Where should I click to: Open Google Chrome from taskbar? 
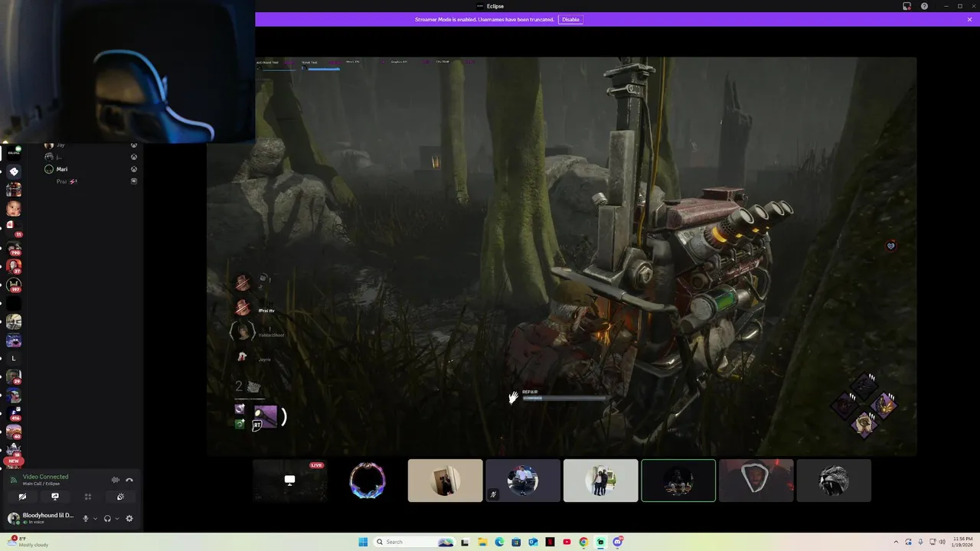[583, 542]
